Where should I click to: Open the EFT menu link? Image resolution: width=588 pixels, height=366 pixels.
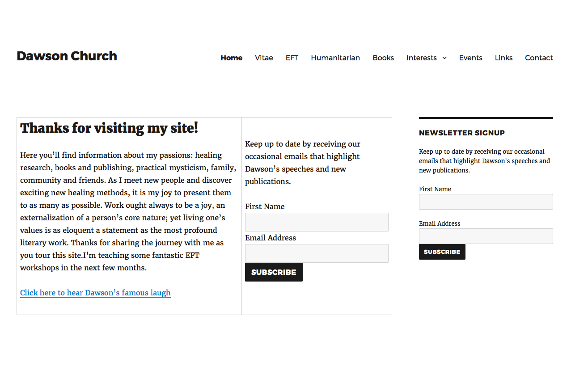pyautogui.click(x=292, y=58)
